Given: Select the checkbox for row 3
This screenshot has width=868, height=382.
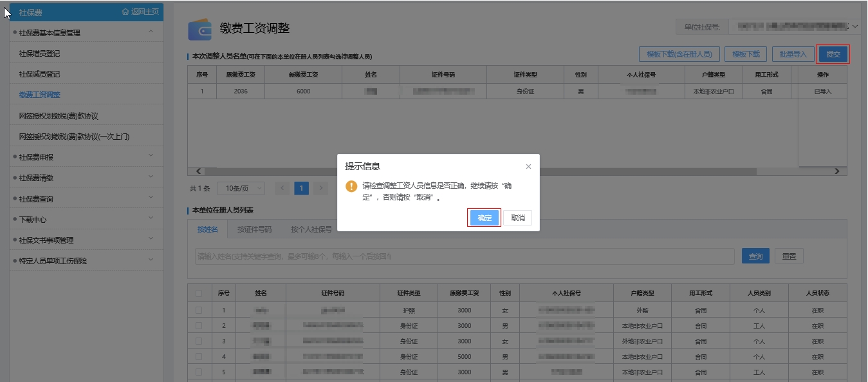Looking at the screenshot, I should click(x=199, y=341).
